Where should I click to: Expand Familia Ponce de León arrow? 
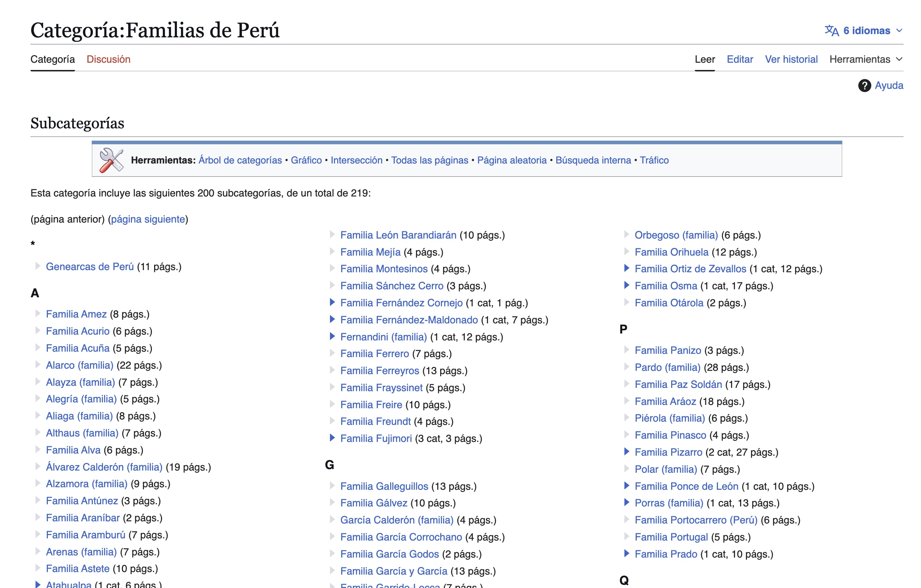627,486
